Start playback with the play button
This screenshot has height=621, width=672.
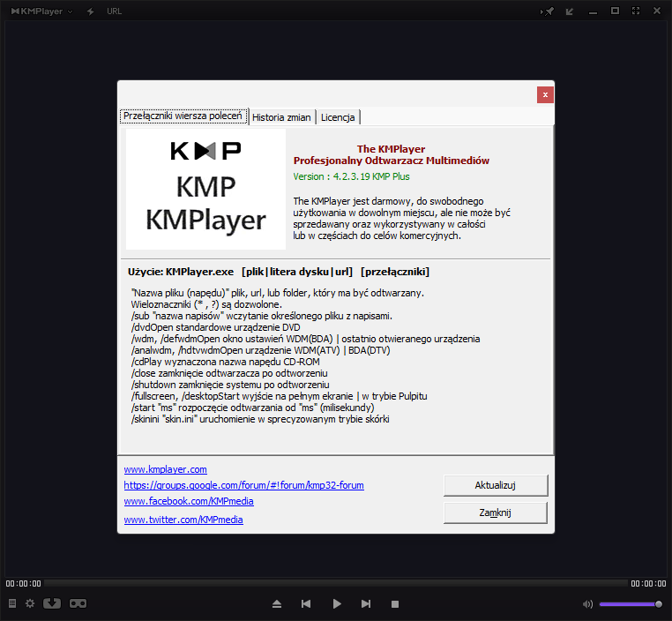tap(337, 604)
